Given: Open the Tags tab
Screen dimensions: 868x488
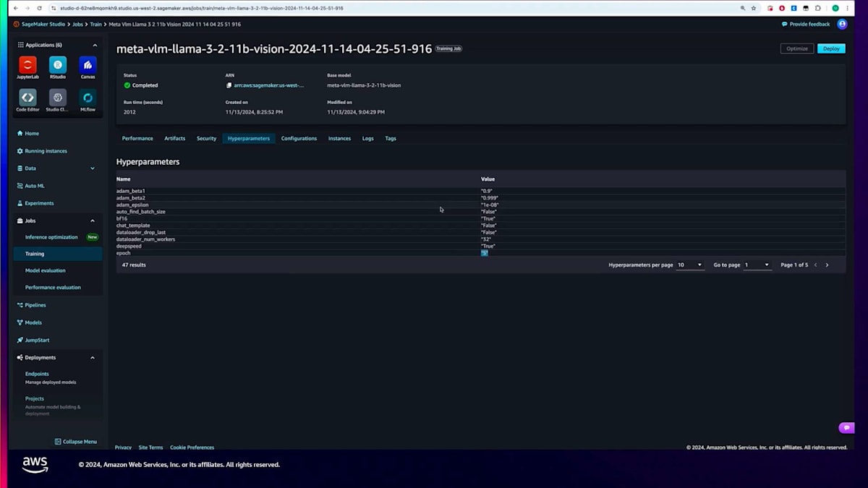Looking at the screenshot, I should tap(391, 138).
